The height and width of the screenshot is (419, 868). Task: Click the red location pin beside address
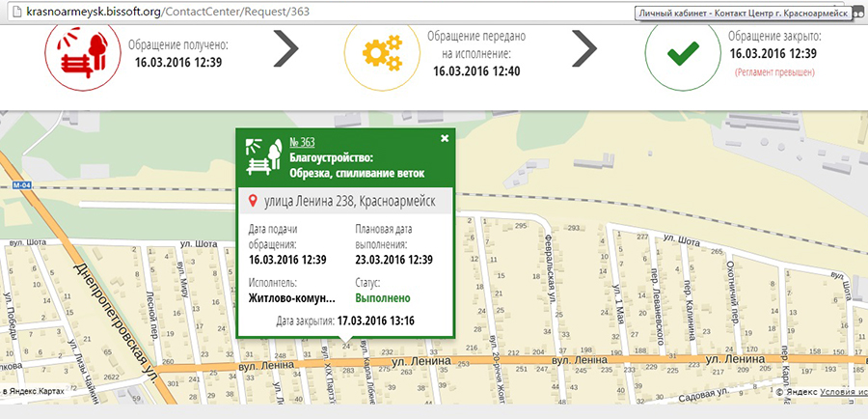[x=253, y=202]
